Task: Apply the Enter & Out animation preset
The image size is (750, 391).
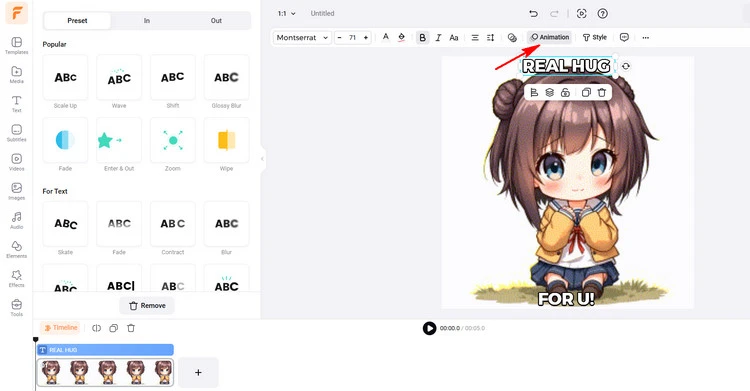Action: point(119,140)
